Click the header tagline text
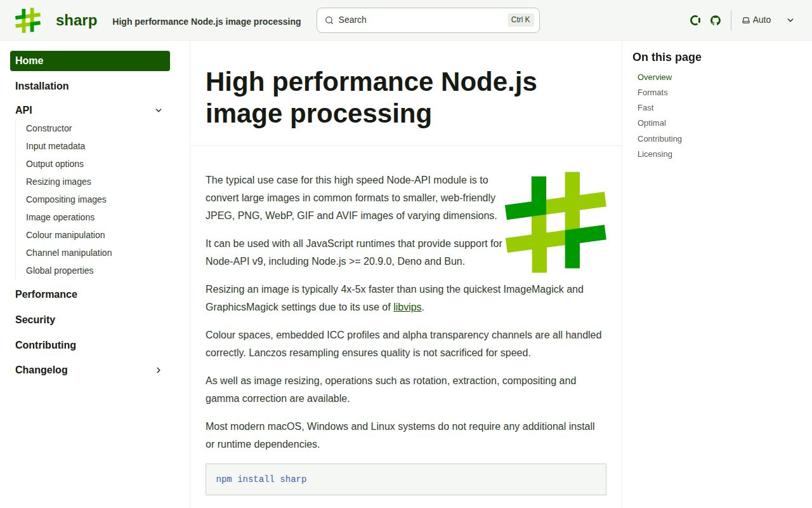This screenshot has width=812, height=508. click(x=207, y=22)
